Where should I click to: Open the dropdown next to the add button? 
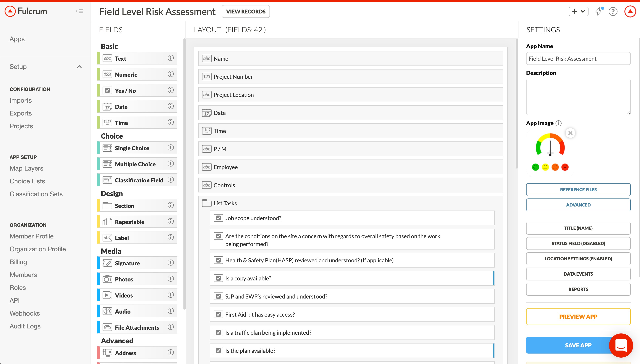pos(583,11)
